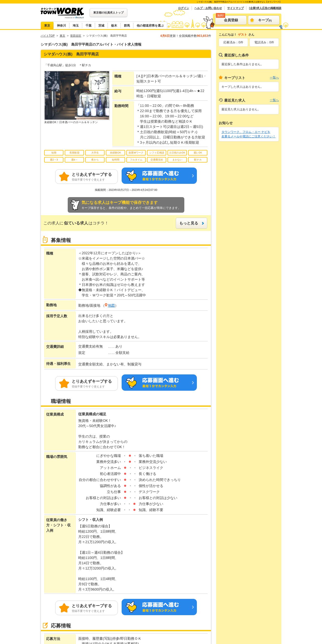Click the まかない tag
The image size is (322, 644).
pos(177,160)
